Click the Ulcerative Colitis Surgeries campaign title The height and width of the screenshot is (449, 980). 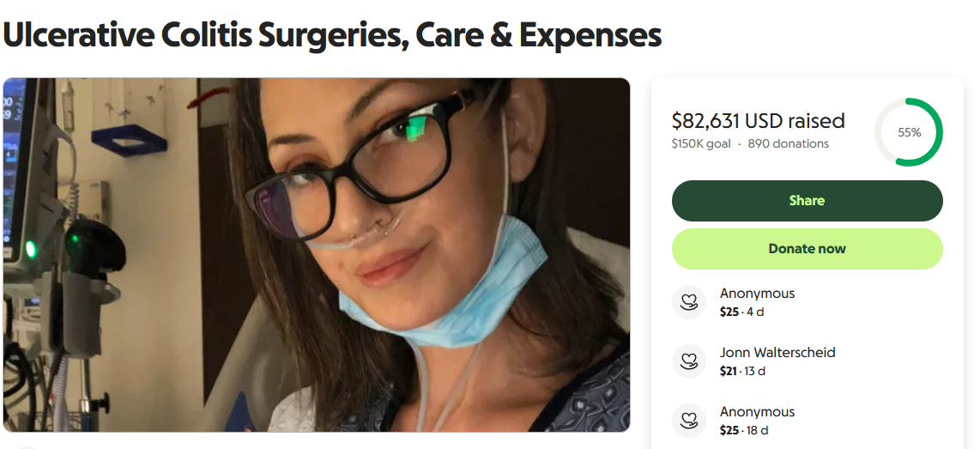coord(332,36)
